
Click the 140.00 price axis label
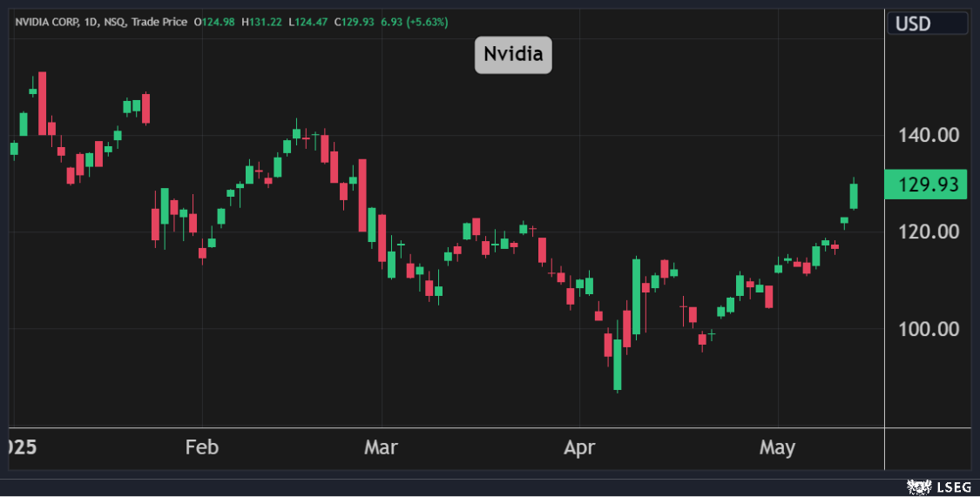coord(928,135)
